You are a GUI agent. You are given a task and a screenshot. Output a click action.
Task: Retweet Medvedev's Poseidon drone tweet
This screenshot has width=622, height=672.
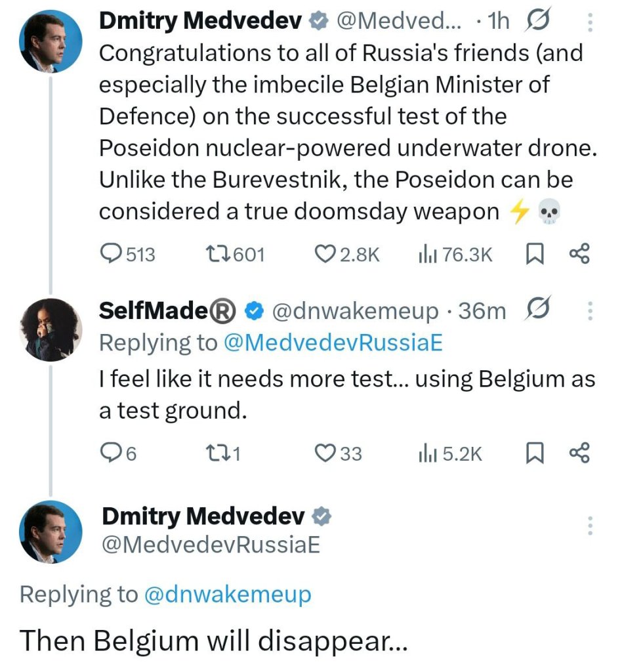point(216,254)
